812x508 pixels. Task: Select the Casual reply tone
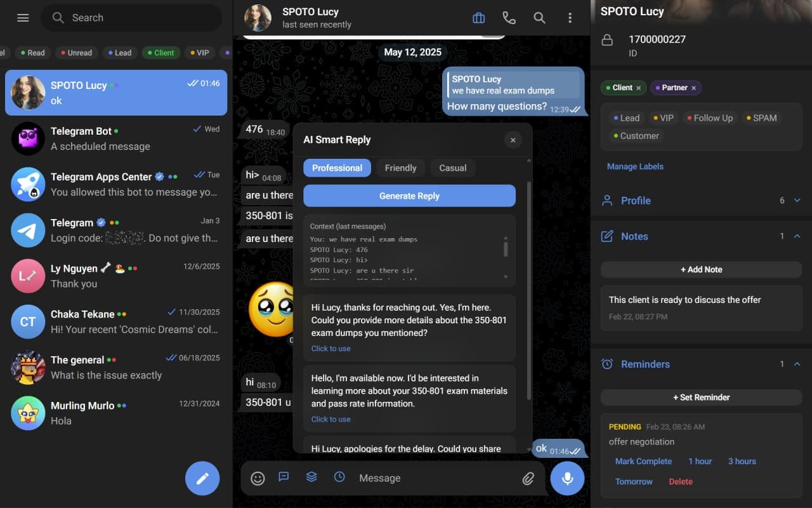pos(452,168)
